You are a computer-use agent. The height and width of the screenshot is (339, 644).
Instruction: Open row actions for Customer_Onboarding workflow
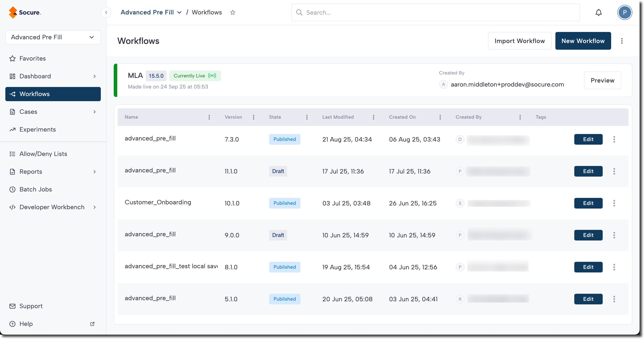pos(614,203)
